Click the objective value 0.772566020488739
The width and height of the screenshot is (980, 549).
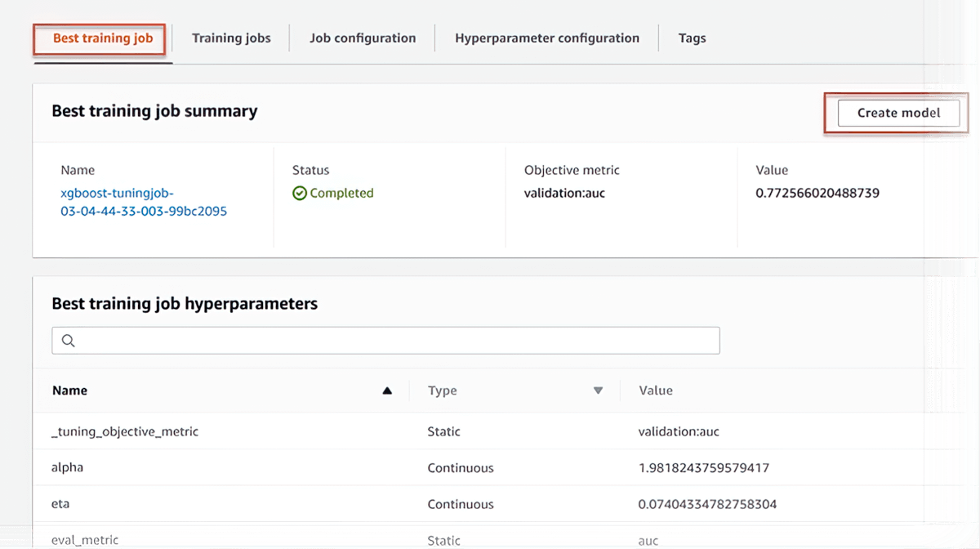[x=817, y=194]
